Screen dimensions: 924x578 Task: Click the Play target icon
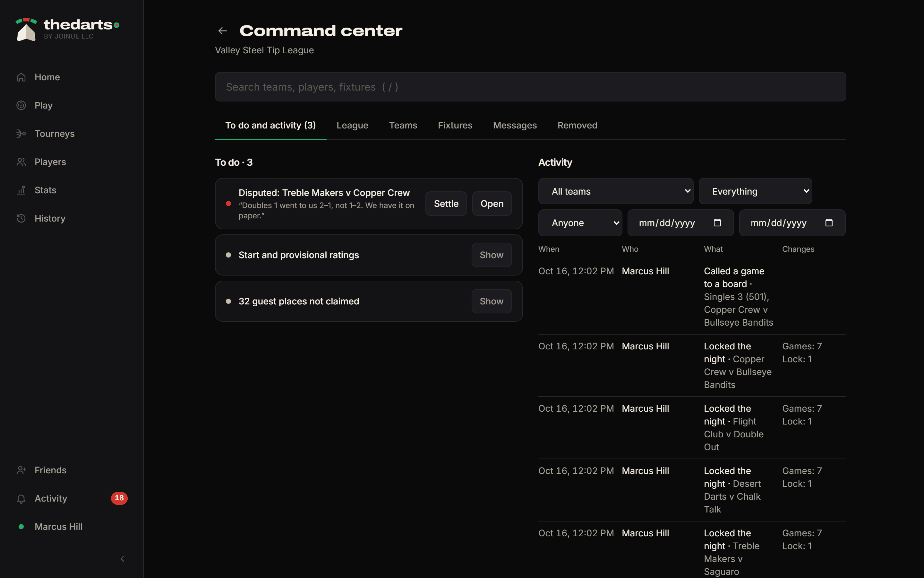21,106
